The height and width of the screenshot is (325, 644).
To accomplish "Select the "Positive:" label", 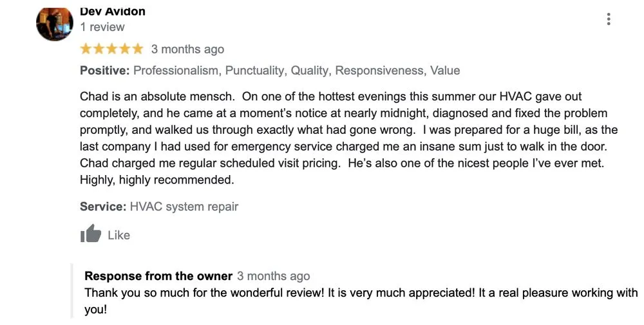I will (105, 71).
